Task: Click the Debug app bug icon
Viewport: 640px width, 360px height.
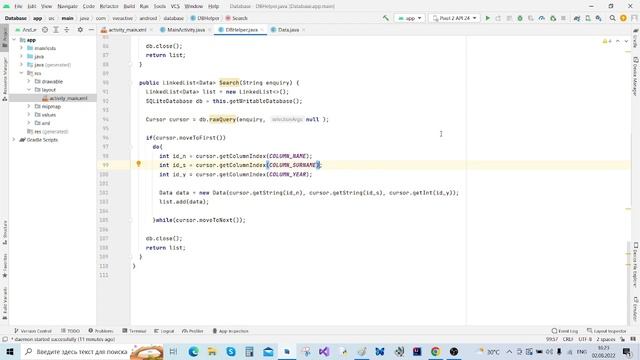Action: tap(520, 18)
